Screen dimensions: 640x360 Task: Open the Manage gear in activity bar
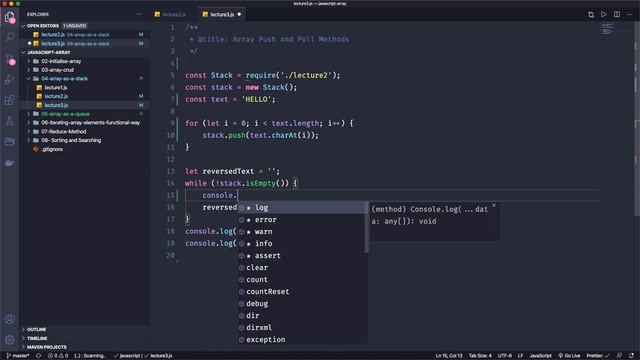tap(9, 340)
